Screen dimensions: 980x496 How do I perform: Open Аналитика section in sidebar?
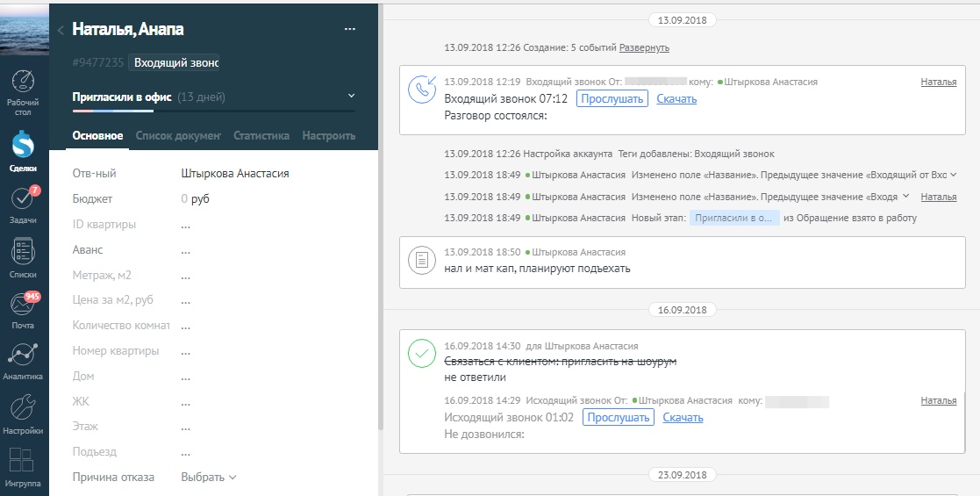[24, 362]
